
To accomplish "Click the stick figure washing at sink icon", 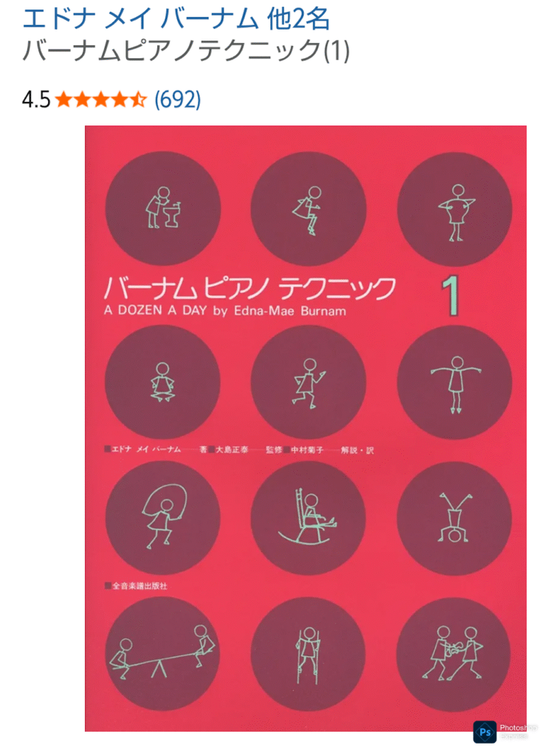I will pyautogui.click(x=163, y=209).
